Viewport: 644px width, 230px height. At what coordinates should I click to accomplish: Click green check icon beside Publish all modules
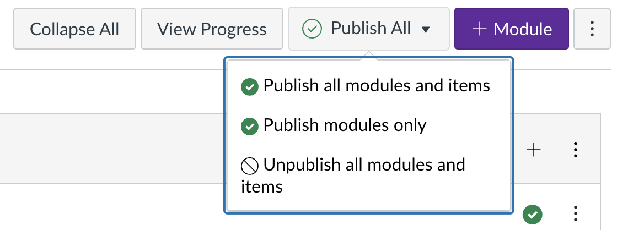(x=249, y=87)
